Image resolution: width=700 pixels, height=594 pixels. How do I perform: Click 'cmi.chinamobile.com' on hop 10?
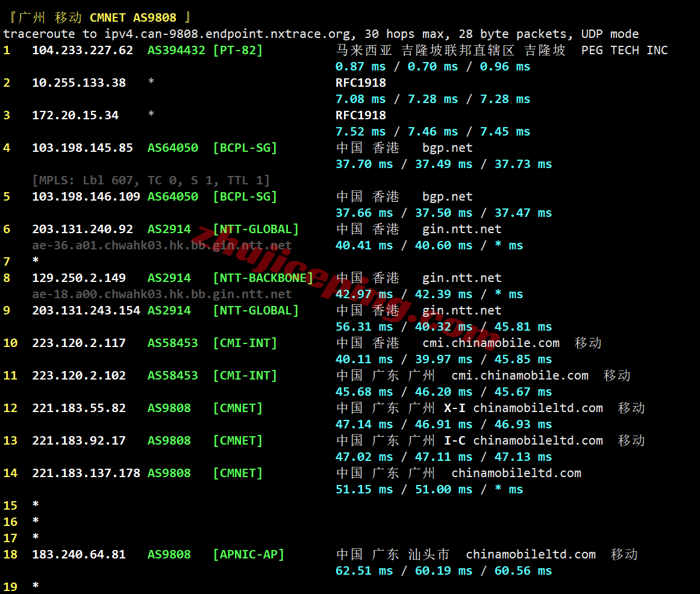[x=491, y=343]
